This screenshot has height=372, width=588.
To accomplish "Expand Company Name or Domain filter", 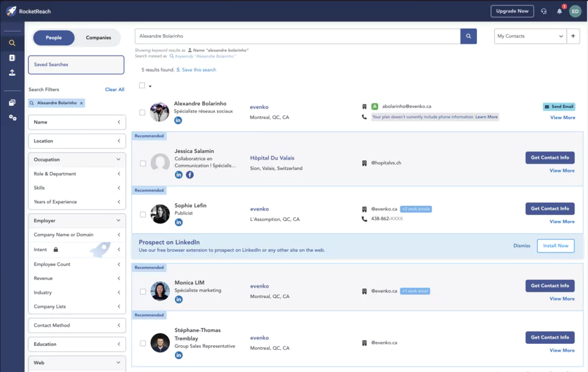I will click(77, 235).
